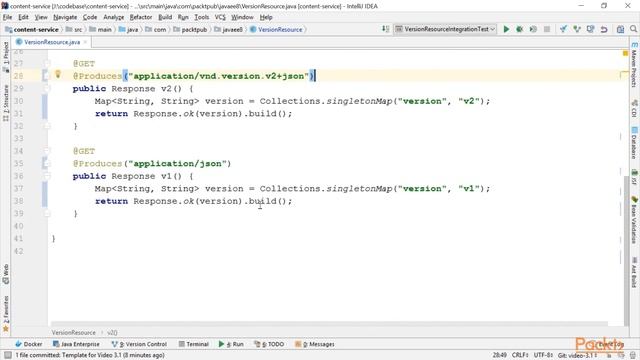Viewport: 640px width, 360px height.
Task: Click the Build project icon left of the run configuration
Action: pyautogui.click(x=385, y=29)
